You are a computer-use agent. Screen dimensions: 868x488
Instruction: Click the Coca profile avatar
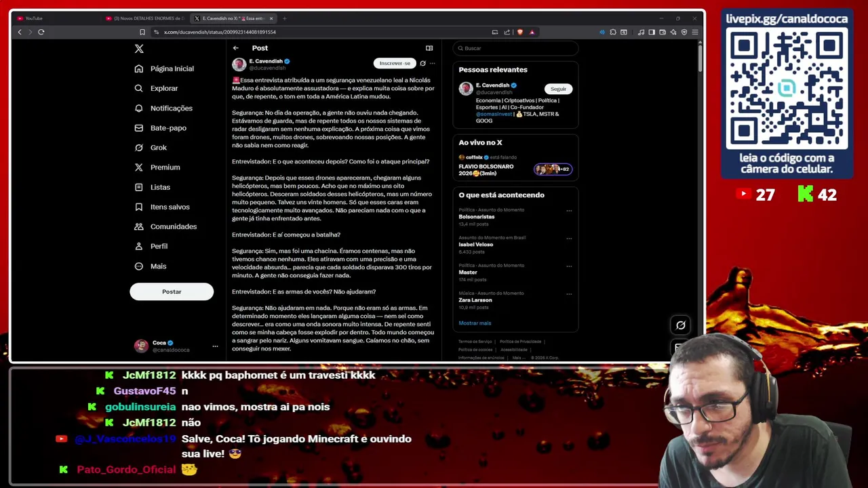tap(141, 346)
